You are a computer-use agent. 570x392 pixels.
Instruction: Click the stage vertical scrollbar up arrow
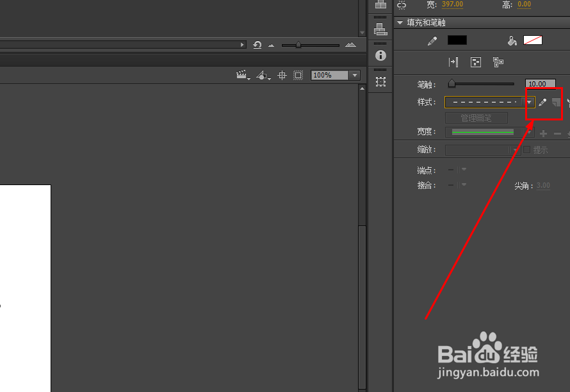click(362, 88)
